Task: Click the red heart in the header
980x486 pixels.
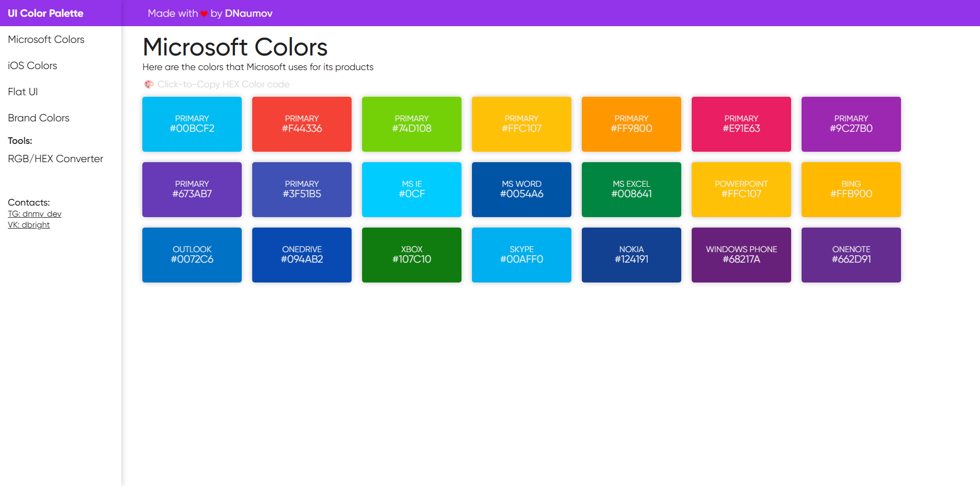Action: click(204, 14)
